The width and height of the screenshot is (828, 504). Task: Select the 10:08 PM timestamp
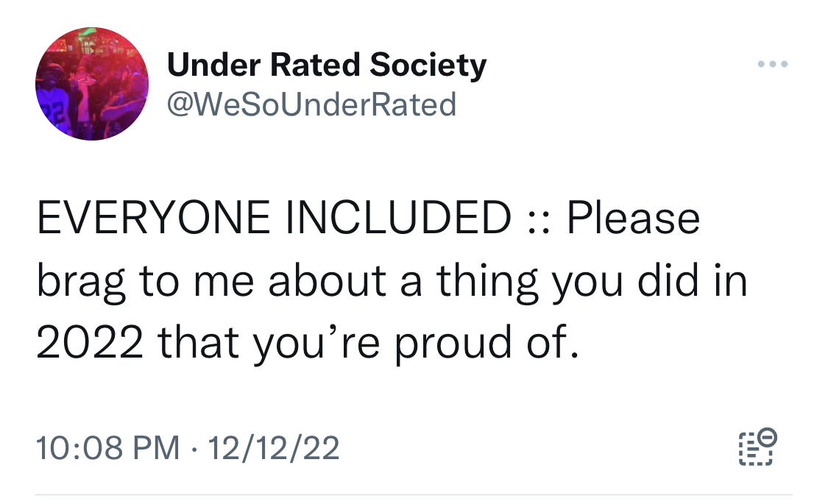coord(107,447)
